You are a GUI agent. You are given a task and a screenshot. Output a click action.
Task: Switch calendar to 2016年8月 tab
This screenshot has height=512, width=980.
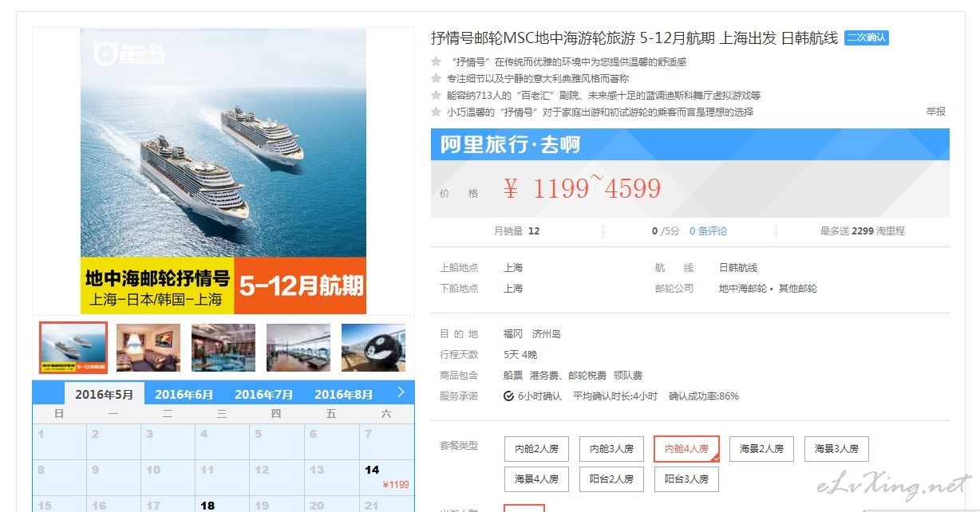(x=344, y=395)
